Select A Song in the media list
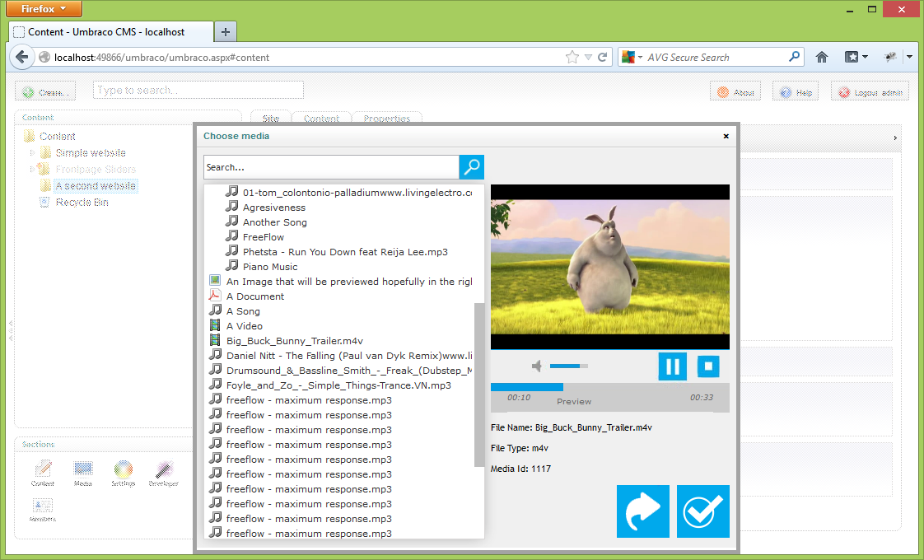This screenshot has width=924, height=560. click(x=243, y=311)
